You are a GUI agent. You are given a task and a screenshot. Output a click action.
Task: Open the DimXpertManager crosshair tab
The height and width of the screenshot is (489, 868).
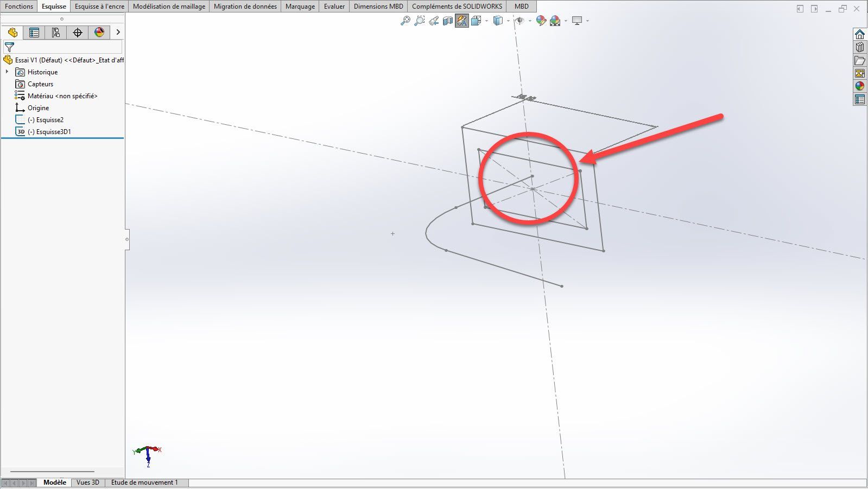pyautogui.click(x=78, y=33)
